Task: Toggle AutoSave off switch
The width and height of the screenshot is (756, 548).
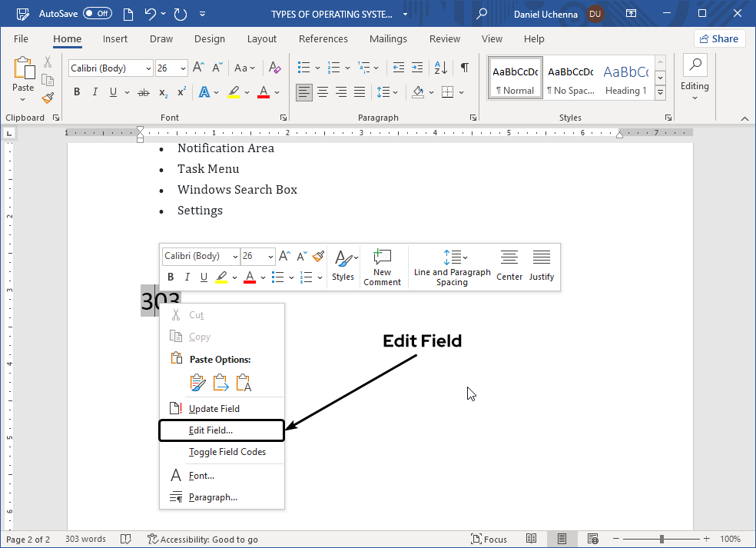Action: [x=98, y=13]
